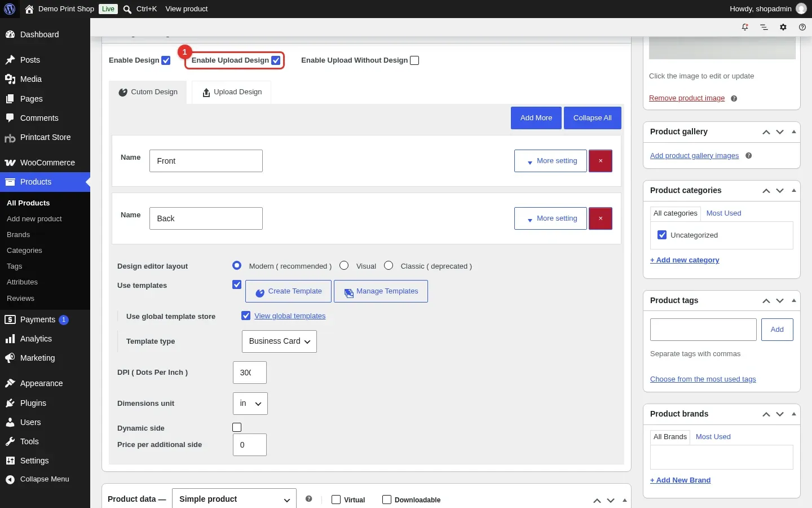Screen dimensions: 812x508
Task: Uncheck Enable Upload Design
Action: click(x=276, y=60)
